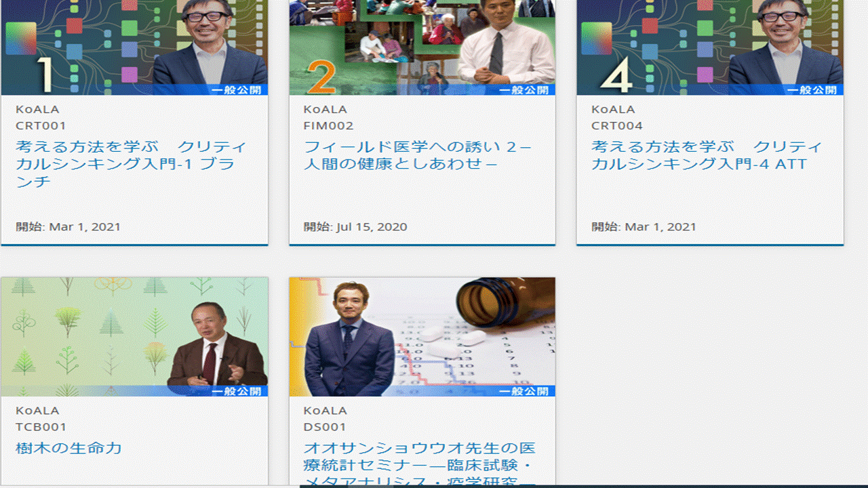The width and height of the screenshot is (868, 488).
Task: Click the FIM002 course thumbnail numbered 2
Action: click(422, 46)
